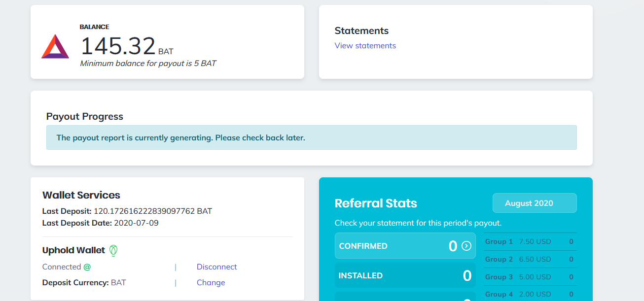
Task: Click the Deposit Currency BAT label
Action: 84,283
